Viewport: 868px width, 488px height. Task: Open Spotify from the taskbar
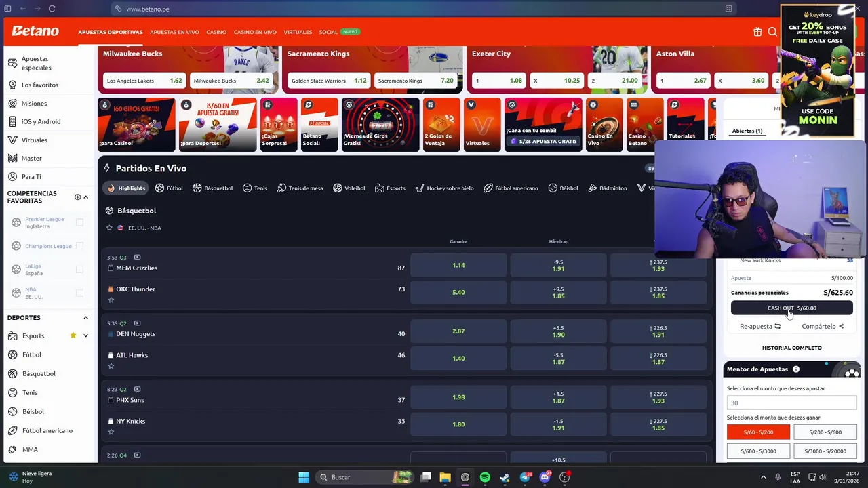(485, 477)
